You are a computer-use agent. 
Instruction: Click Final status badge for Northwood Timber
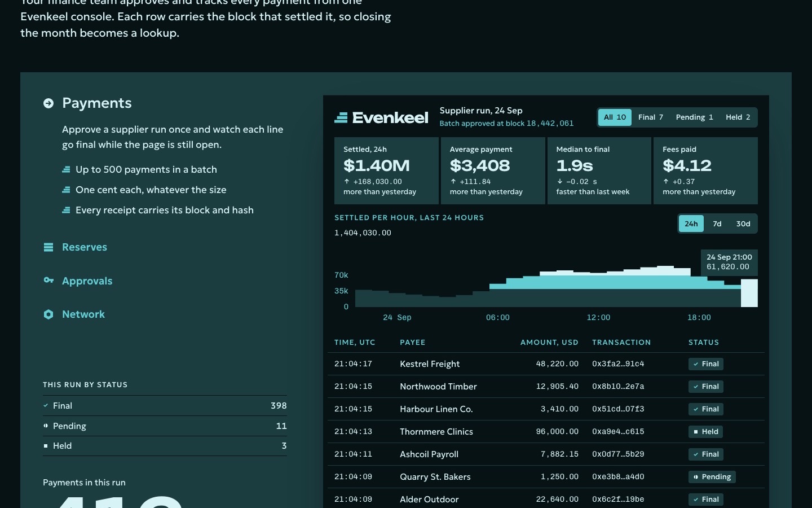pos(706,387)
